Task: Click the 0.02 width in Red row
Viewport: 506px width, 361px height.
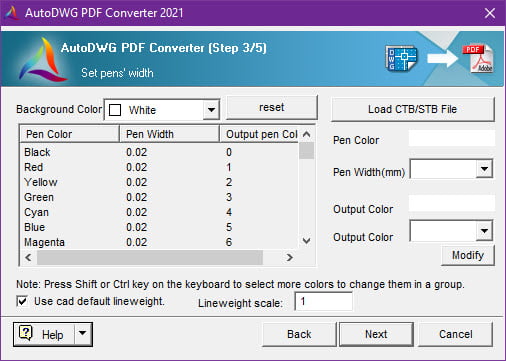Action: pos(136,167)
